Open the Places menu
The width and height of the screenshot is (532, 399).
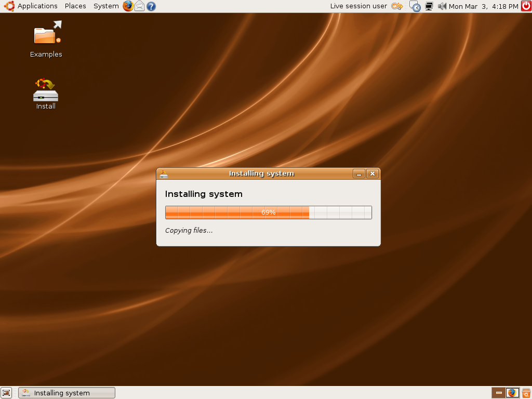(x=75, y=6)
